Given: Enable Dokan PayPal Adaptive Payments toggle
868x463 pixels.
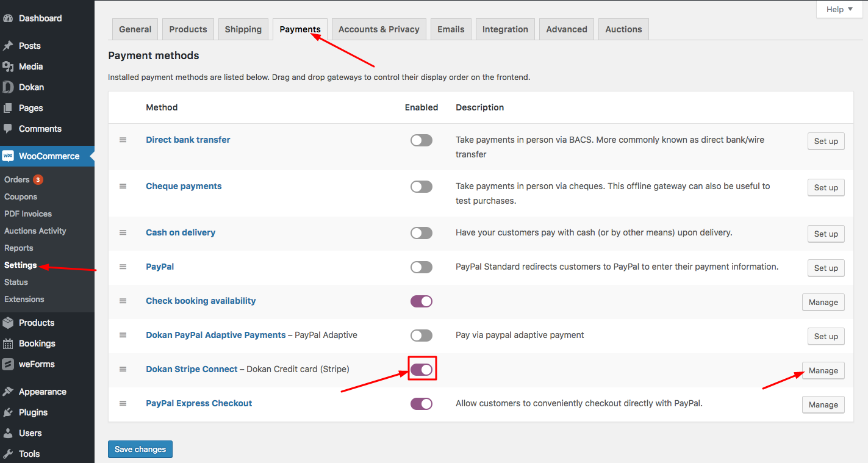Looking at the screenshot, I should [x=421, y=336].
